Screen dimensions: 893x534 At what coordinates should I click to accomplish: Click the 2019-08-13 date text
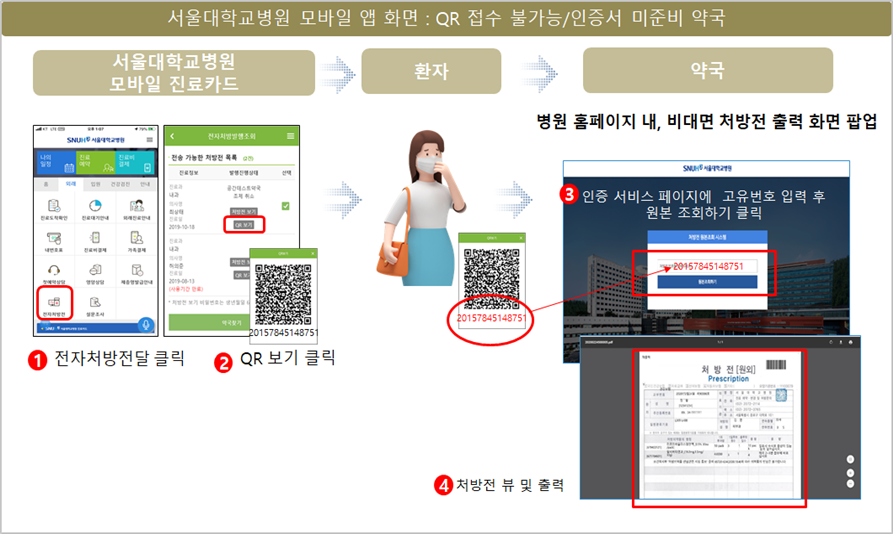pos(182,281)
